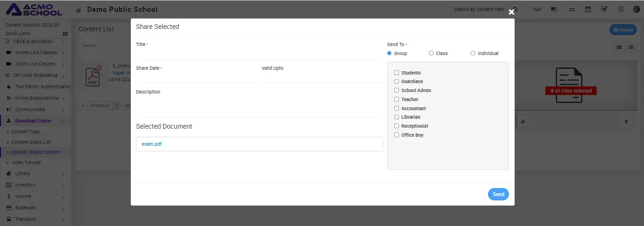Select the Class radio option
The image size is (644, 226).
pos(431,53)
